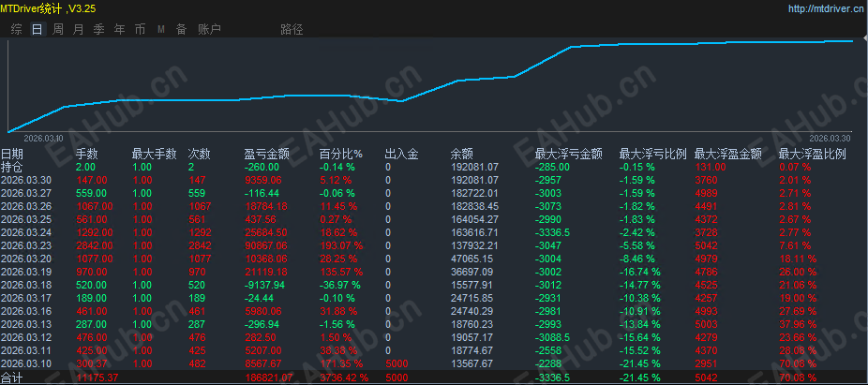868x385 pixels.
Task: Click the 最大浮盈比例 column header
Action: click(813, 154)
